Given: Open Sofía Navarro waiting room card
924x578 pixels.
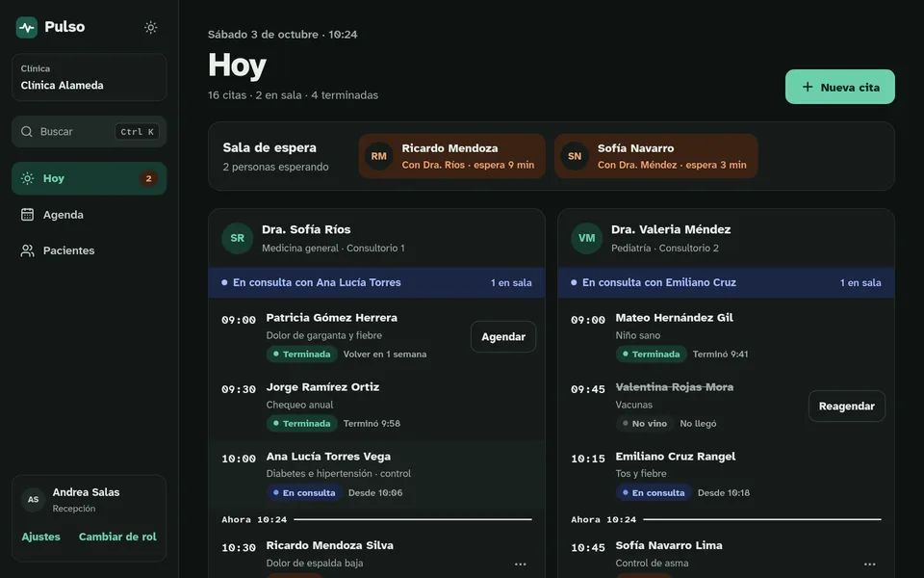Looking at the screenshot, I should click(x=655, y=156).
